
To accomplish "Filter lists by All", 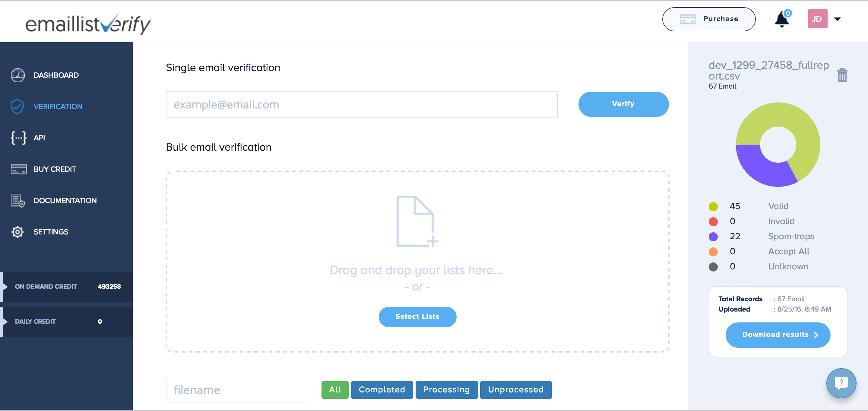I will click(x=334, y=390).
